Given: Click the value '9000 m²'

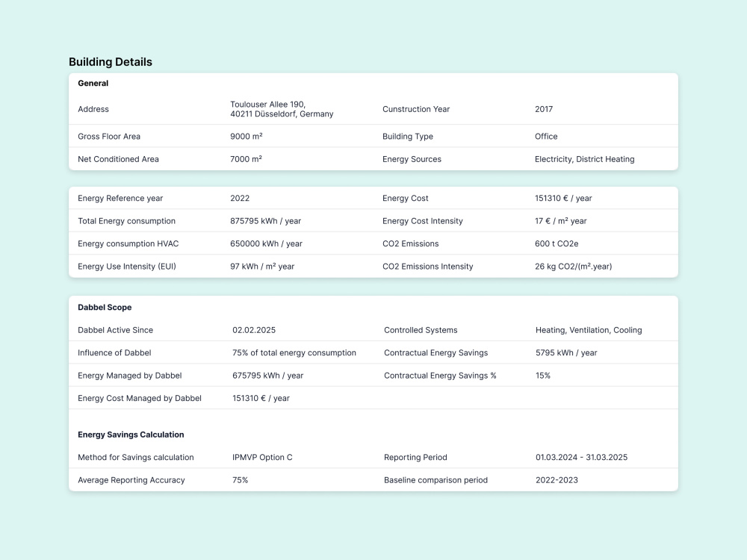Looking at the screenshot, I should pyautogui.click(x=247, y=136).
